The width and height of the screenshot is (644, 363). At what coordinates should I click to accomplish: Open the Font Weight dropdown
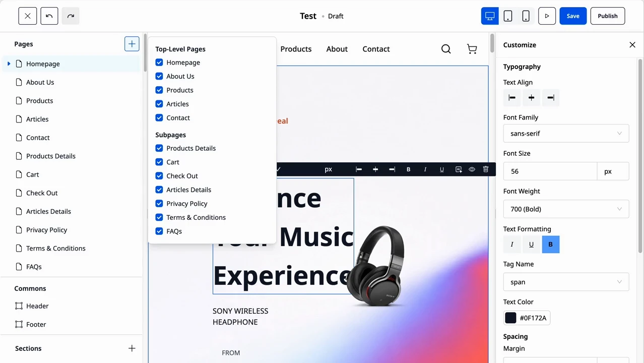[566, 209]
